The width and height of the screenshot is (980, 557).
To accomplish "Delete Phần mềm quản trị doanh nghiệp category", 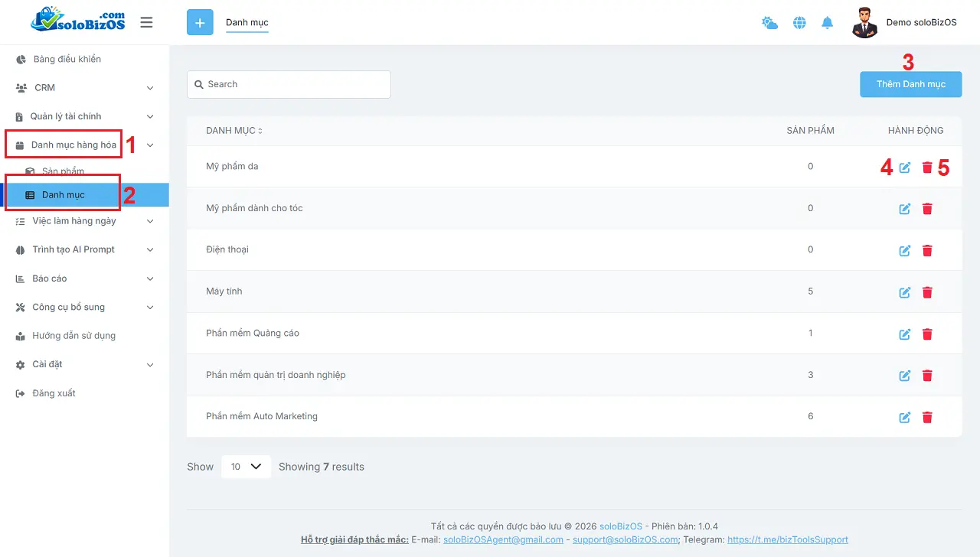I will pyautogui.click(x=927, y=376).
